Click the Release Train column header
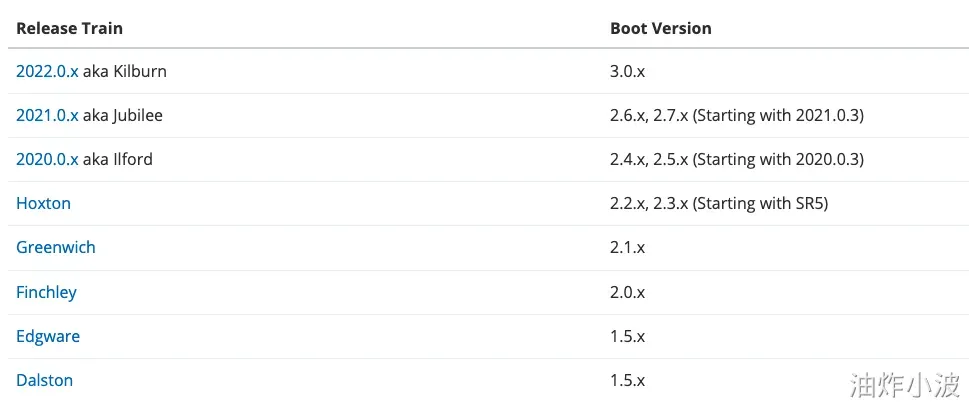The height and width of the screenshot is (407, 969). click(69, 28)
